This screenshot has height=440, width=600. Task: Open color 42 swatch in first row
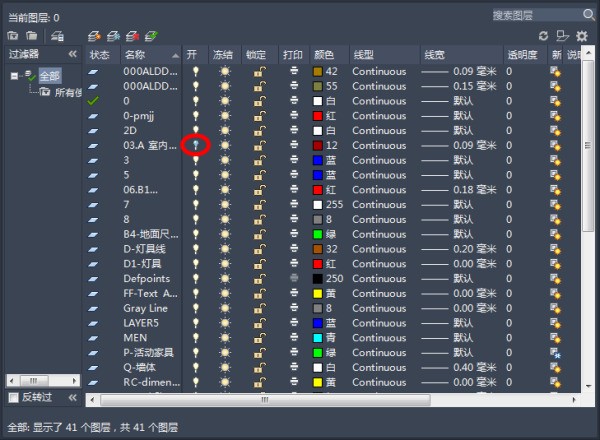(x=318, y=72)
